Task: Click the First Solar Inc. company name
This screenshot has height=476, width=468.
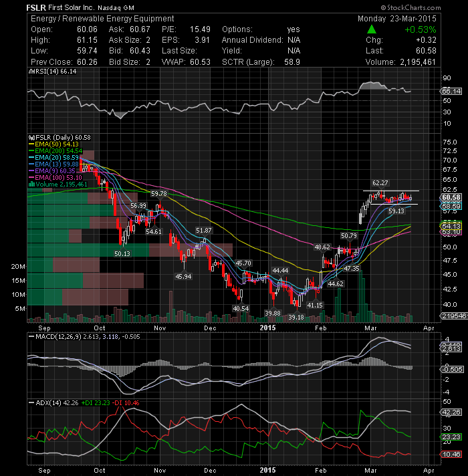Action: tap(72, 7)
